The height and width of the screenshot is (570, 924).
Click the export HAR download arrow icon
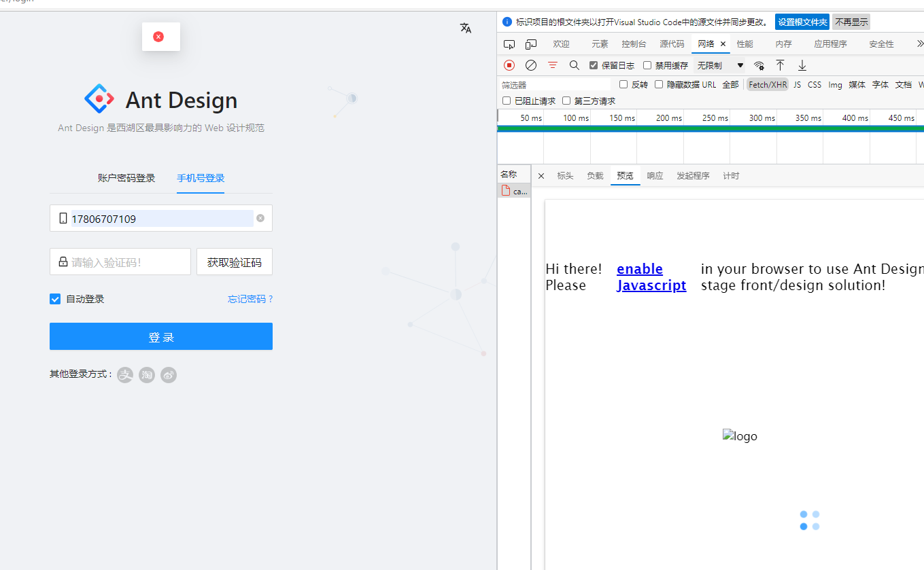coord(802,65)
